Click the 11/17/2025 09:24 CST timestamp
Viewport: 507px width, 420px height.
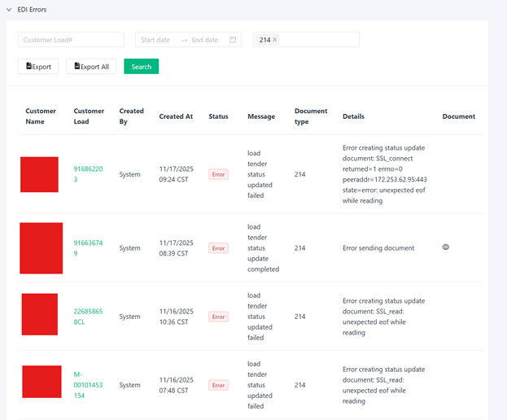click(x=177, y=174)
